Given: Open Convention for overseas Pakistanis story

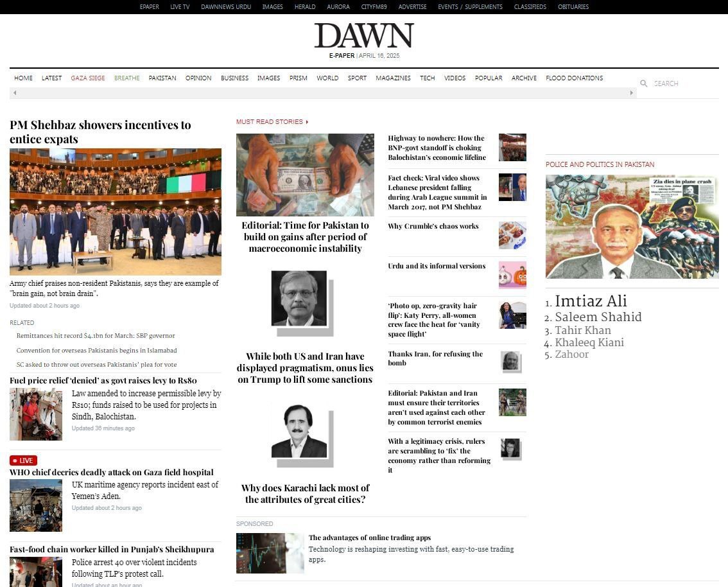Looking at the screenshot, I should tap(96, 351).
